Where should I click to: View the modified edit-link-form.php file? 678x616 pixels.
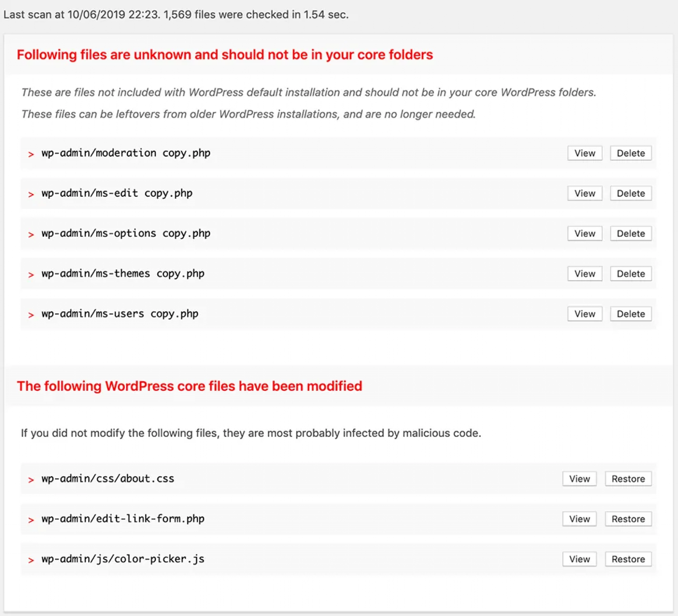[x=579, y=518]
